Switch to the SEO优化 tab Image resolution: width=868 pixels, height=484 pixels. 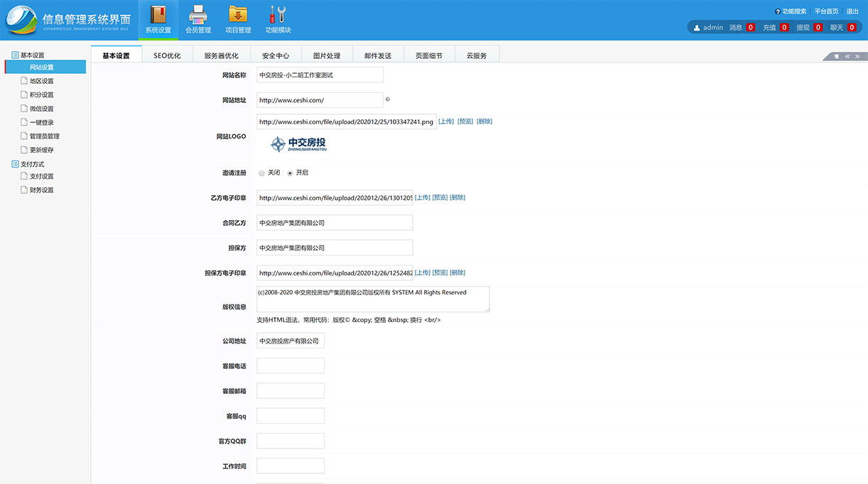[x=168, y=54]
